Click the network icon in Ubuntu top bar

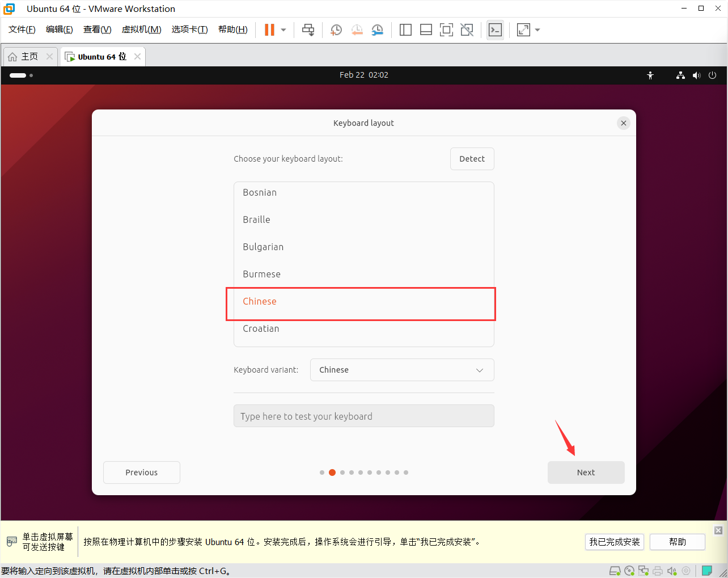[680, 75]
